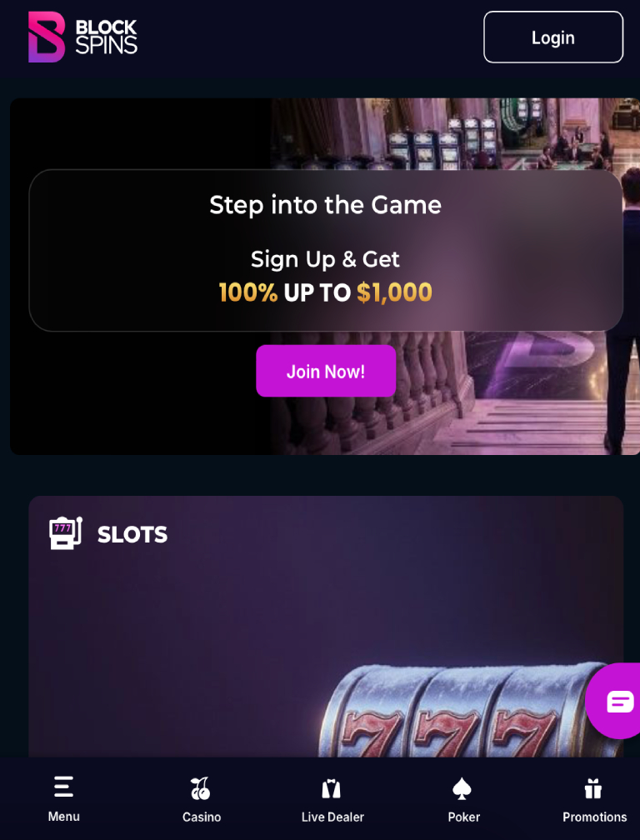Open the live chat bubble icon
The image size is (640, 840).
(x=620, y=701)
